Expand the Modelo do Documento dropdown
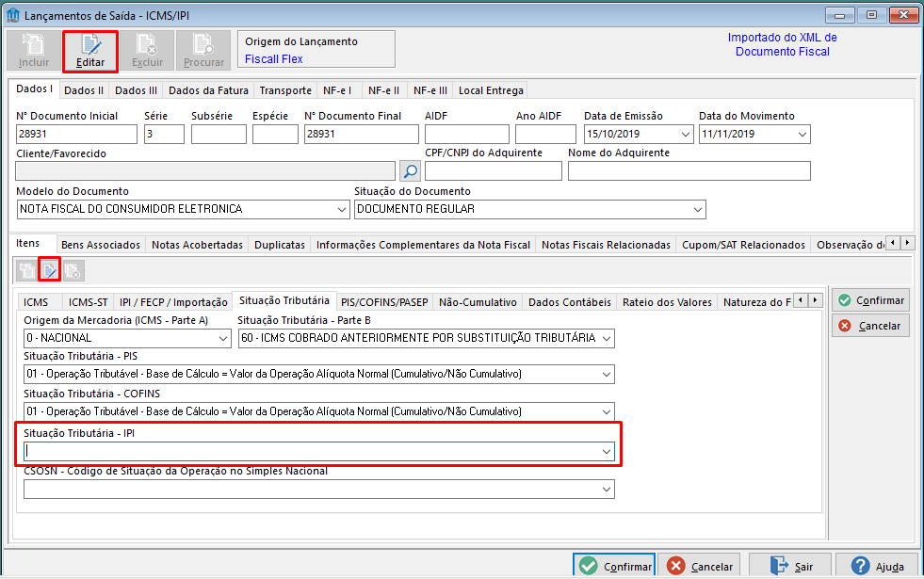Screen dimensions: 924x579 pos(342,210)
